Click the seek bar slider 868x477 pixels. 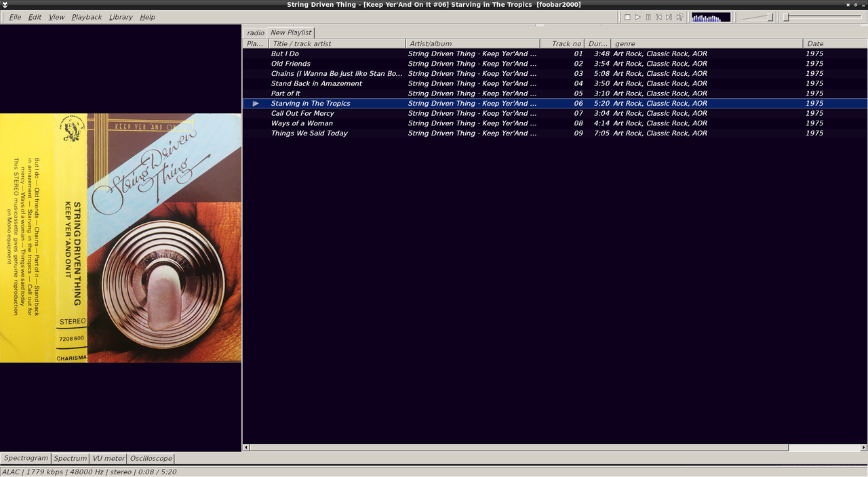pos(824,17)
